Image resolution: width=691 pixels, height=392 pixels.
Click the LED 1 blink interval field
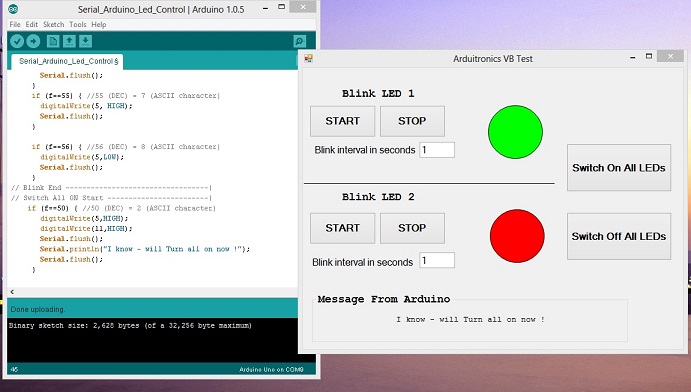(437, 150)
